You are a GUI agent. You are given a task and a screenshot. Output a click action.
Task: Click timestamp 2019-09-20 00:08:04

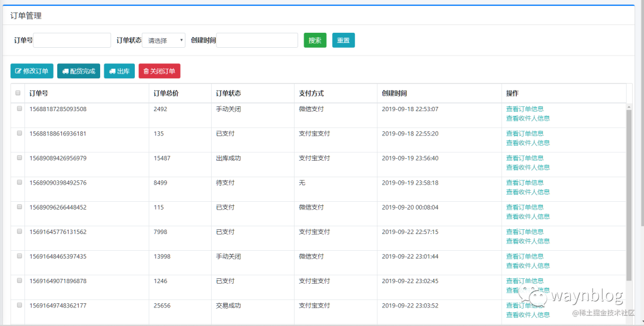point(410,207)
